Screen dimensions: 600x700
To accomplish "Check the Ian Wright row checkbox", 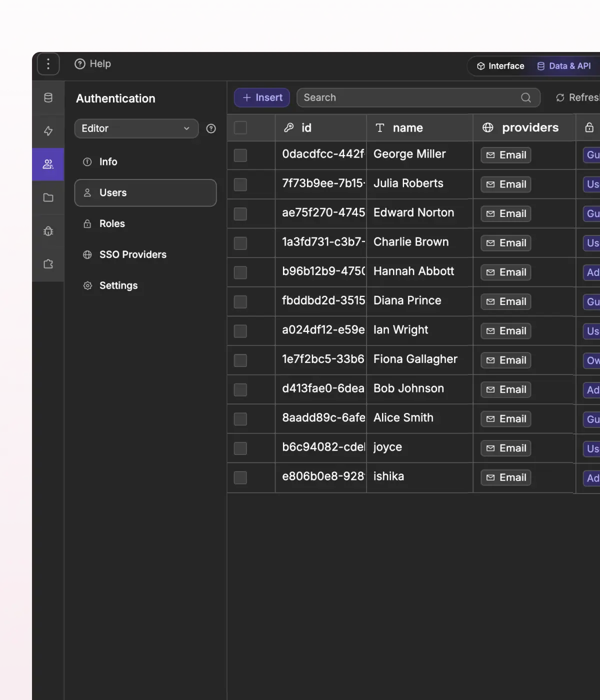I will 240,331.
